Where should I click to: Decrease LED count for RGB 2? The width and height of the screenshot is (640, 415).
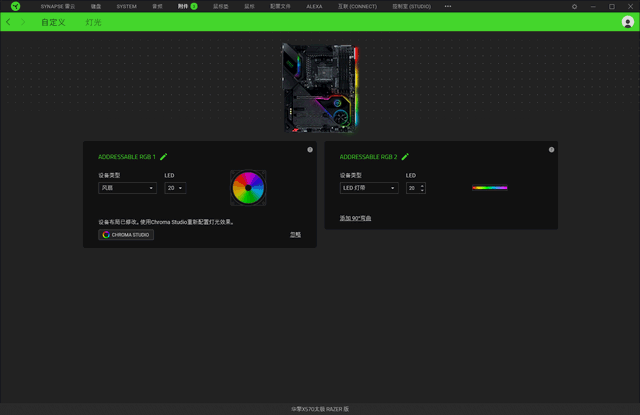422,191
